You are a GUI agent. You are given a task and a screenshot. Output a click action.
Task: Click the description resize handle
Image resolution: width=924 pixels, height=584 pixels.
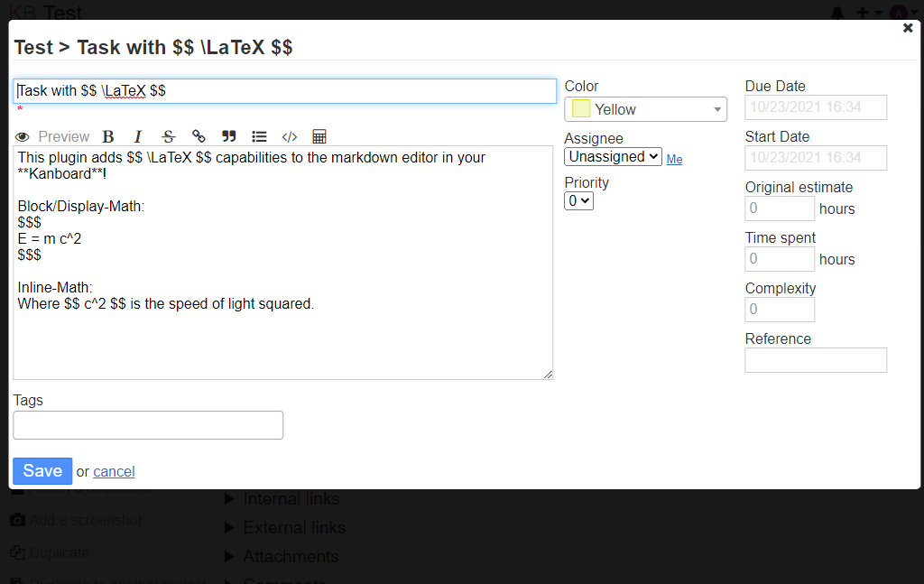[x=548, y=375]
